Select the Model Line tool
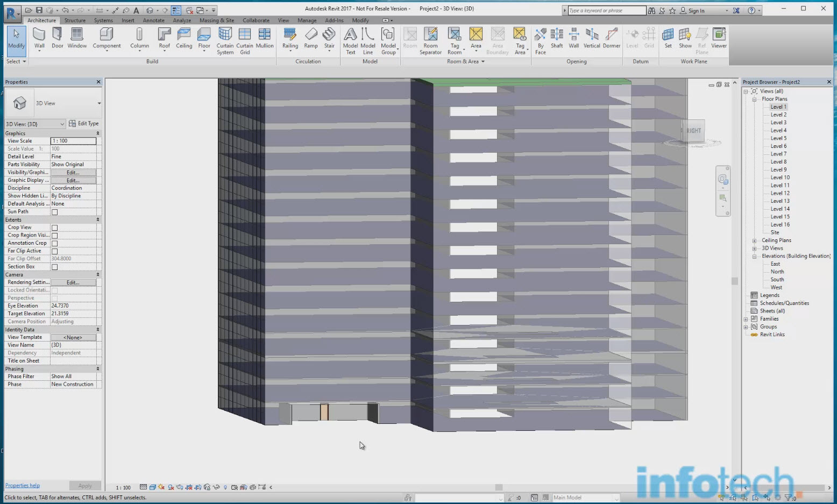 click(x=368, y=41)
